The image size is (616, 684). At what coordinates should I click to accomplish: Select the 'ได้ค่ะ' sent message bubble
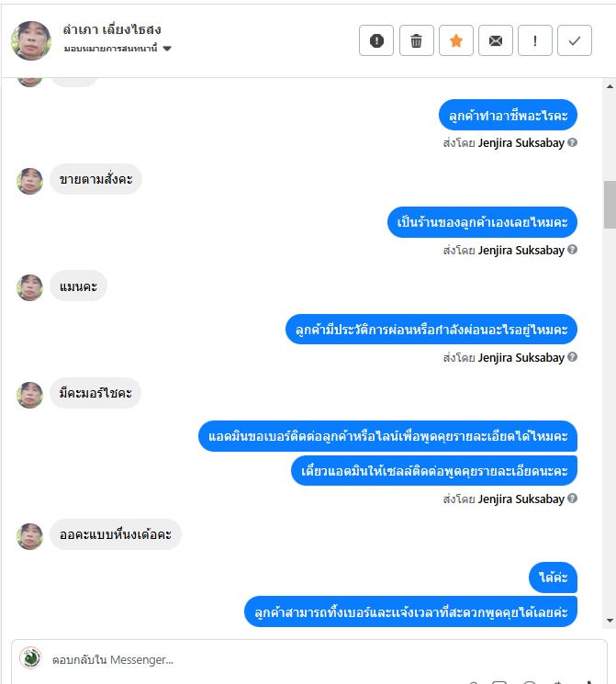click(x=553, y=577)
